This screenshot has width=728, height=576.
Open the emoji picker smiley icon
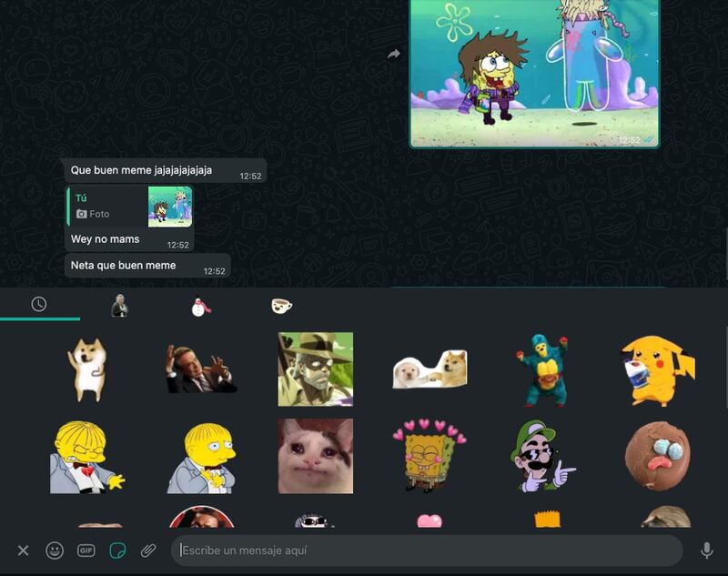(x=55, y=551)
